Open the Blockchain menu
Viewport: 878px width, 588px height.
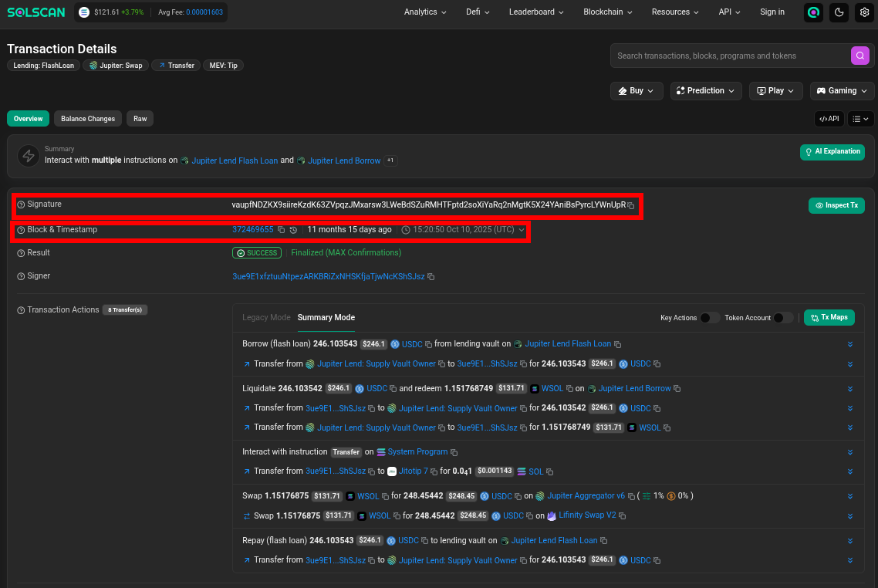607,12
